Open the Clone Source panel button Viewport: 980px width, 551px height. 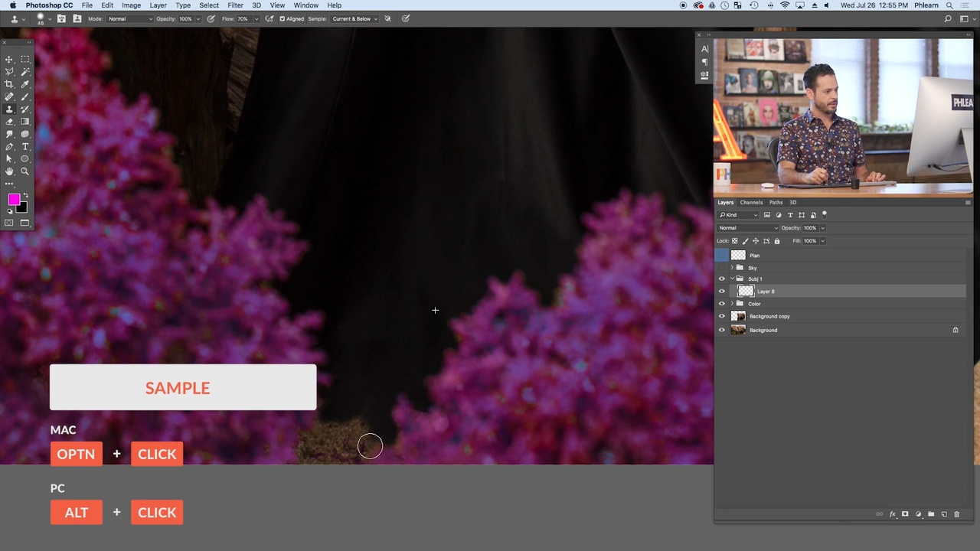[77, 18]
